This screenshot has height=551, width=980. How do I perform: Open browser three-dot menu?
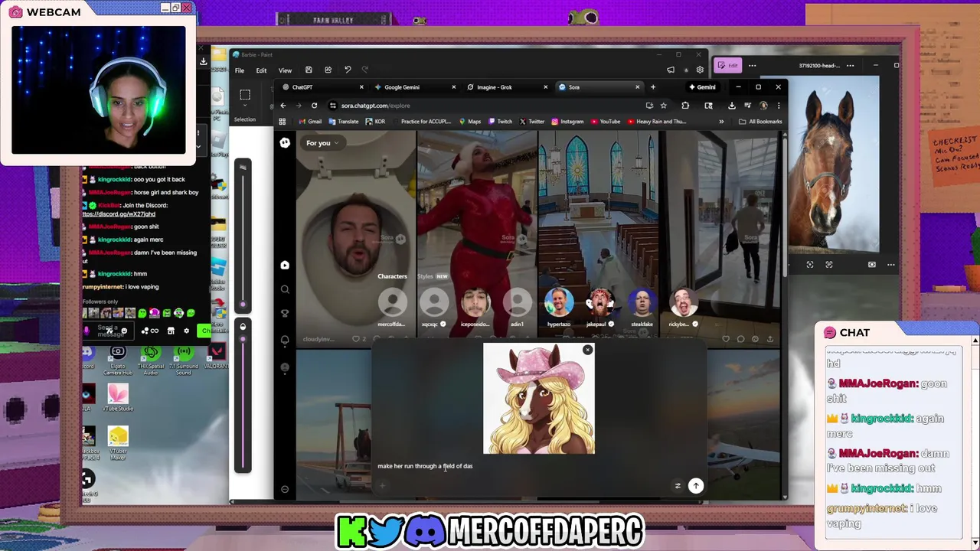coord(778,106)
